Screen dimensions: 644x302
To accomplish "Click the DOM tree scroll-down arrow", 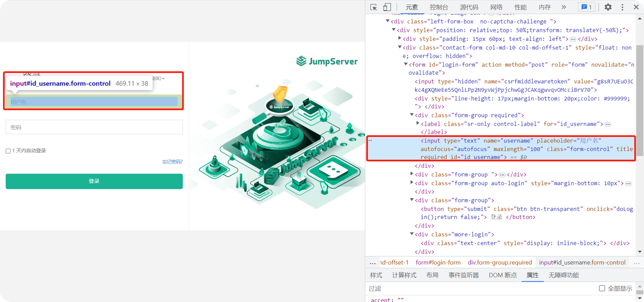I will tap(639, 252).
